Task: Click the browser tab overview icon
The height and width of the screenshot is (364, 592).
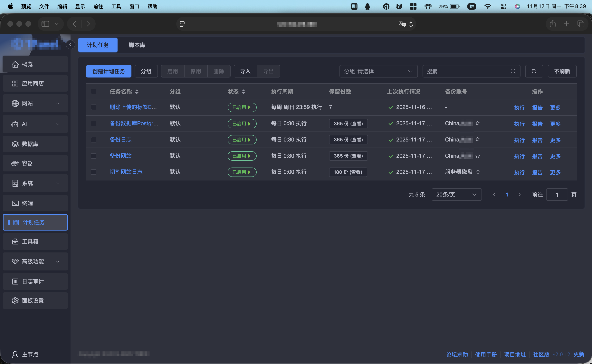Action: click(581, 24)
